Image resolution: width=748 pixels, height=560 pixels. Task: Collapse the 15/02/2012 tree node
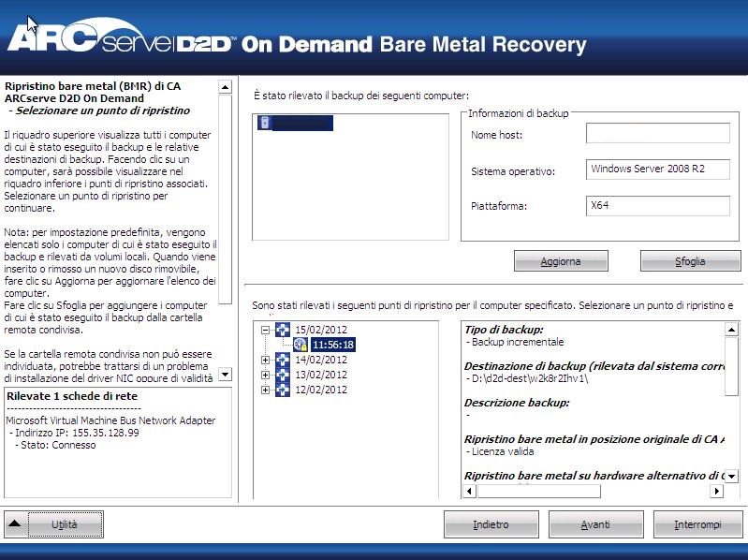pyautogui.click(x=266, y=331)
